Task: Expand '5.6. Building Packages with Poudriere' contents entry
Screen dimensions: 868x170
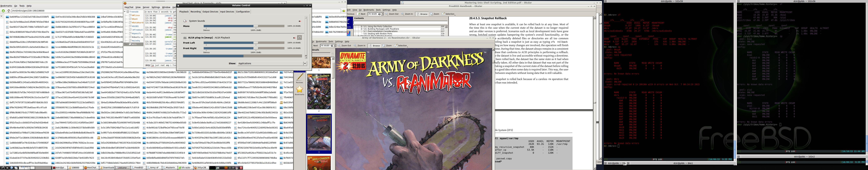Action: (x=362, y=29)
